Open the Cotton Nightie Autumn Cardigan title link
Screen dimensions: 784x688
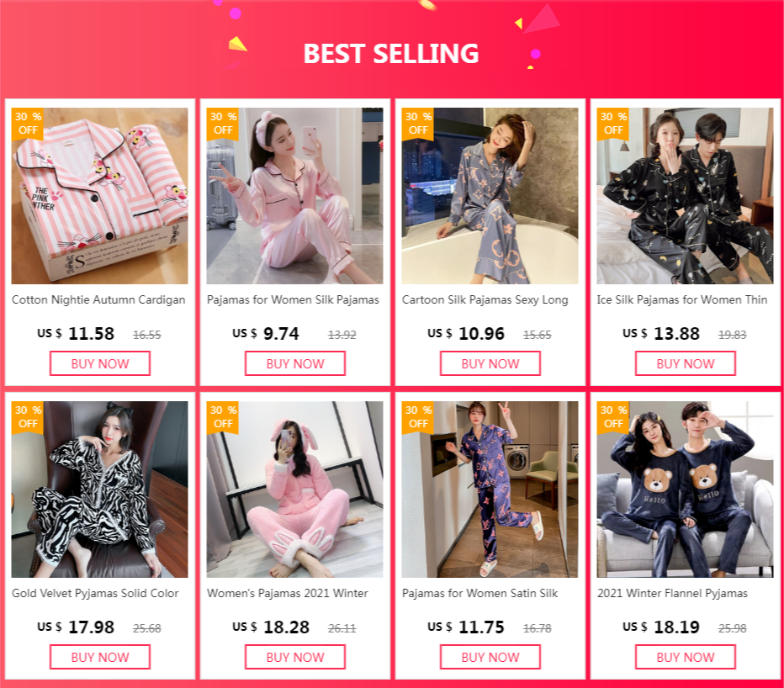pyautogui.click(x=98, y=300)
